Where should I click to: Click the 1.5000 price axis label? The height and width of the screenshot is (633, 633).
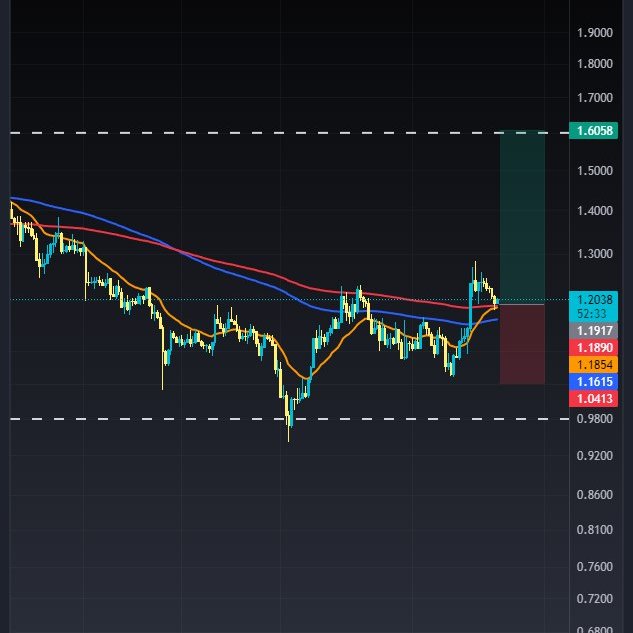pos(595,170)
